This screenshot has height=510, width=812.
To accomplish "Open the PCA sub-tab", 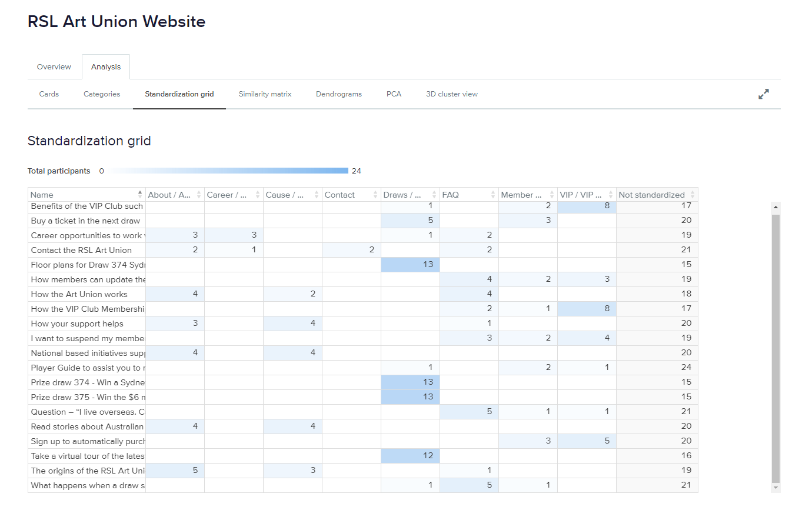I will (394, 94).
